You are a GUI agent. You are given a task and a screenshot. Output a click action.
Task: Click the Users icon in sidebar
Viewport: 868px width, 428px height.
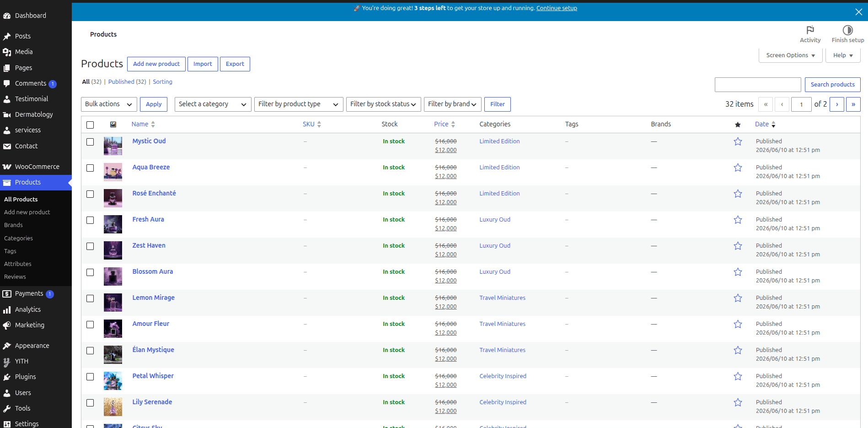7,393
